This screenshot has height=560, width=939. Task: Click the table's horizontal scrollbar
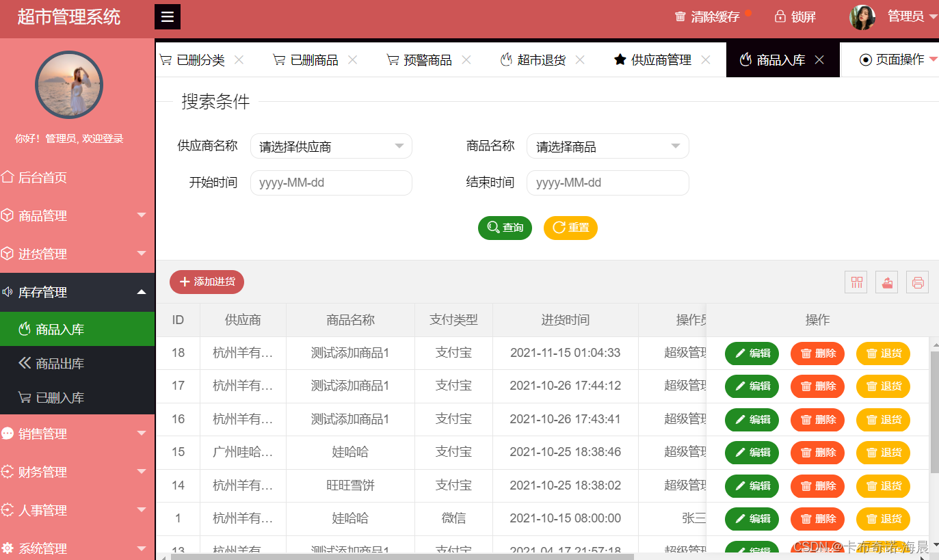402,557
